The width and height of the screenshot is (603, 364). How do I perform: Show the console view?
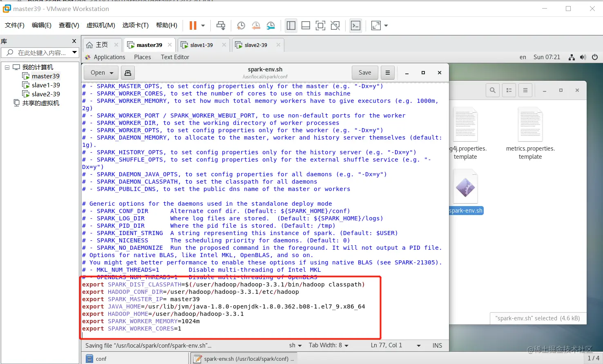[356, 26]
